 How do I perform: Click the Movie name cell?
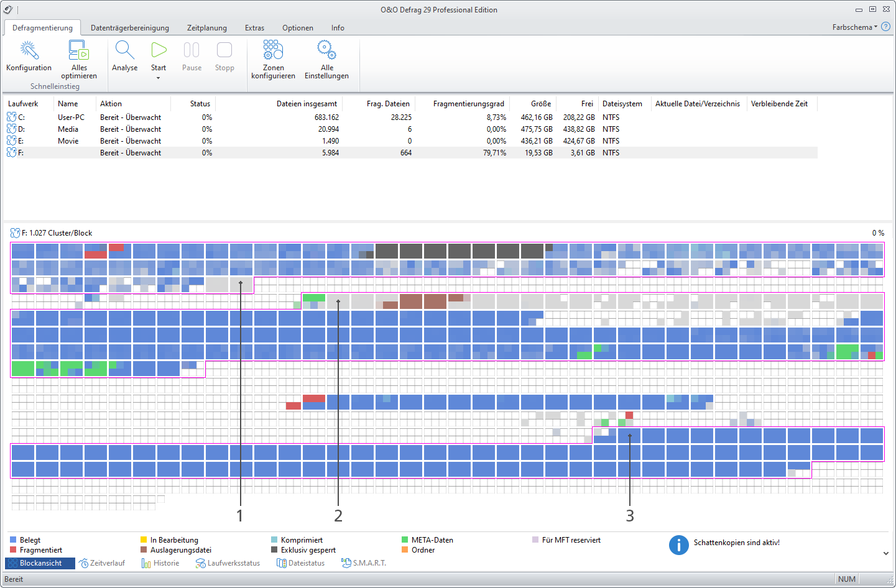[68, 141]
